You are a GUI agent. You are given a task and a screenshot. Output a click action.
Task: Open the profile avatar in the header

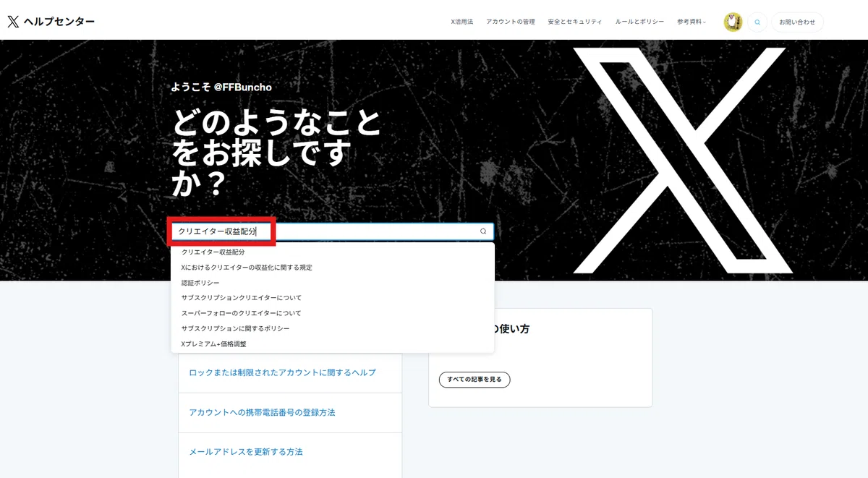[733, 22]
